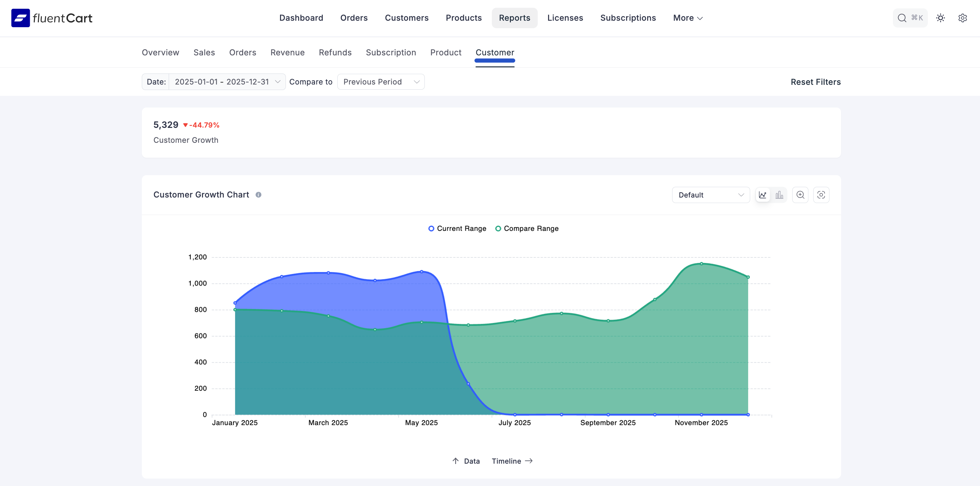Click the Customer Growth Chart info icon
This screenshot has width=980, height=486.
258,195
